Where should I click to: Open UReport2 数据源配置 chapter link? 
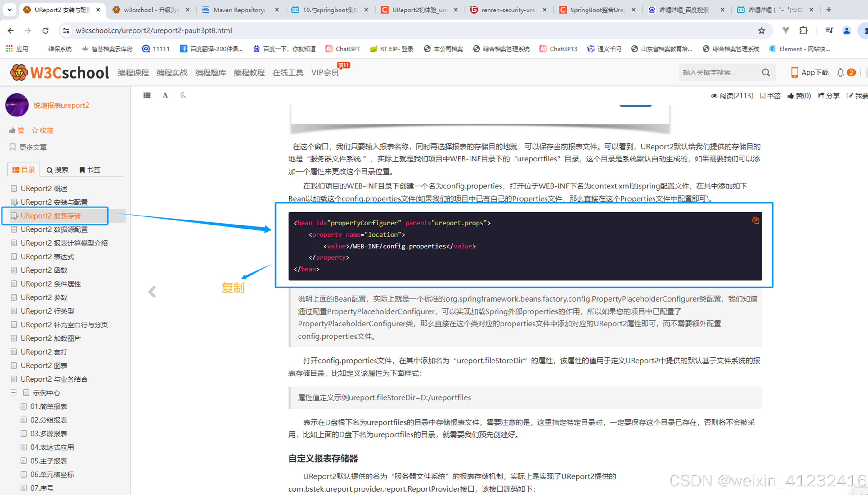[x=54, y=229]
